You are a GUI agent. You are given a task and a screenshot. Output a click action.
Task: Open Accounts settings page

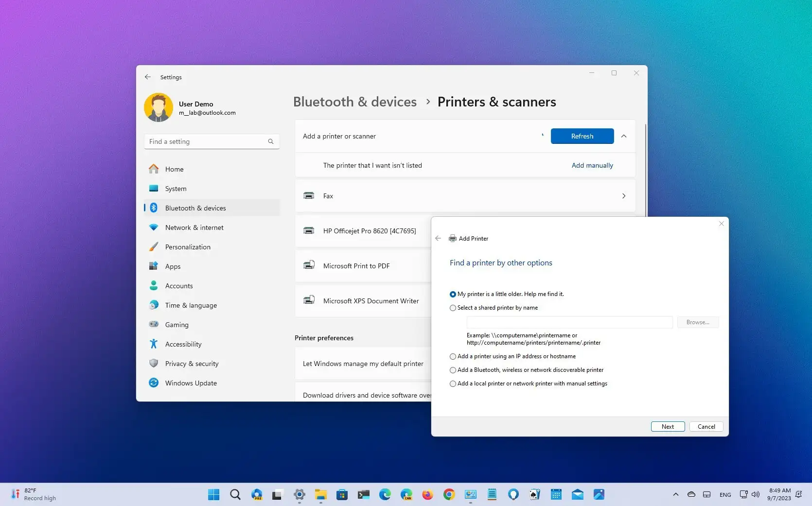[212, 286]
